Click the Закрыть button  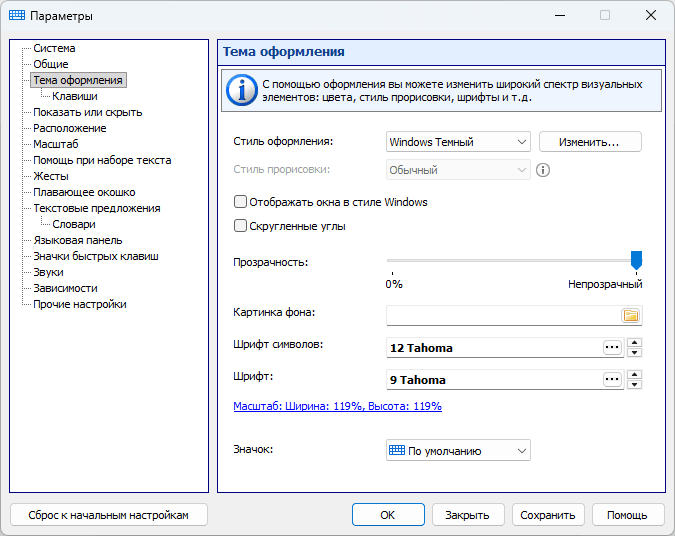click(468, 515)
